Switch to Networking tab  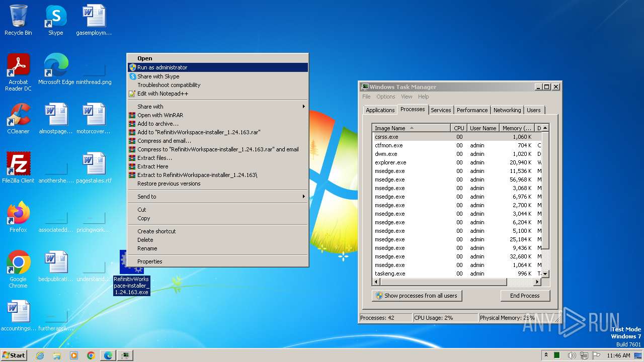[x=507, y=110]
